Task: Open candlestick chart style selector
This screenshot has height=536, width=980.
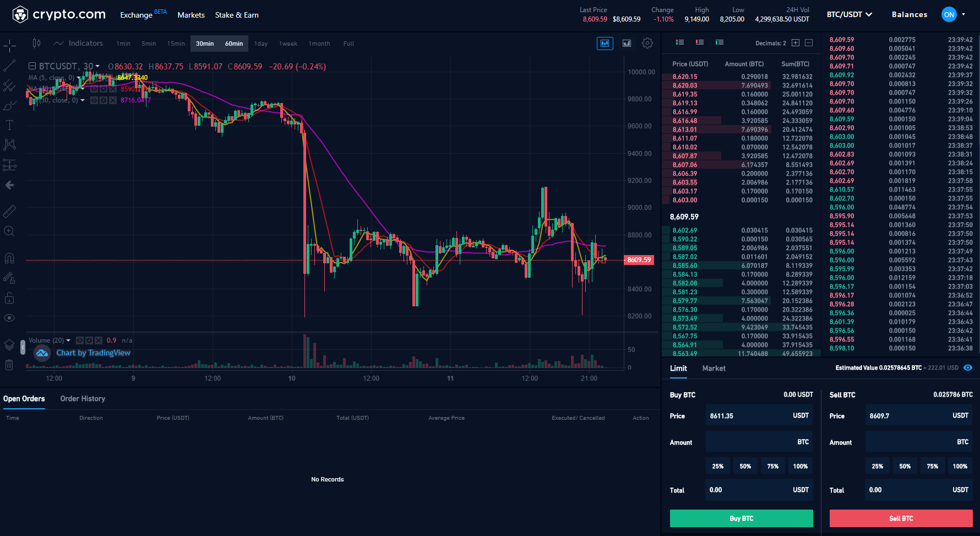Action: point(36,43)
